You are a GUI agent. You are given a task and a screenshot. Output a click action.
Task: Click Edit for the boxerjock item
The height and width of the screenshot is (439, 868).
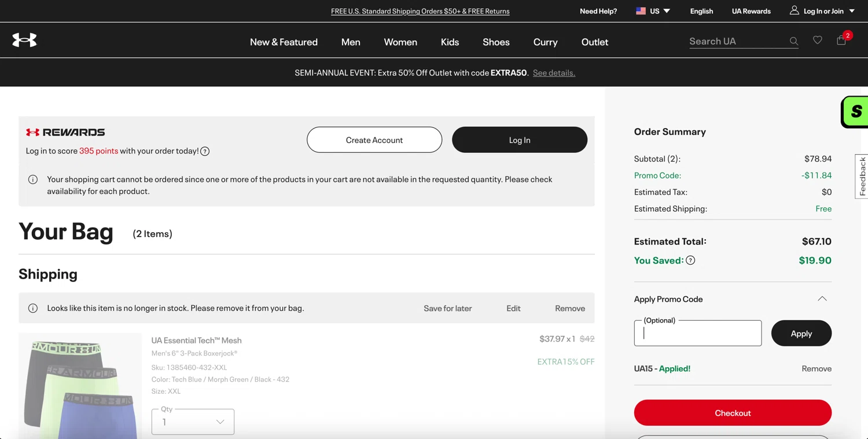513,308
